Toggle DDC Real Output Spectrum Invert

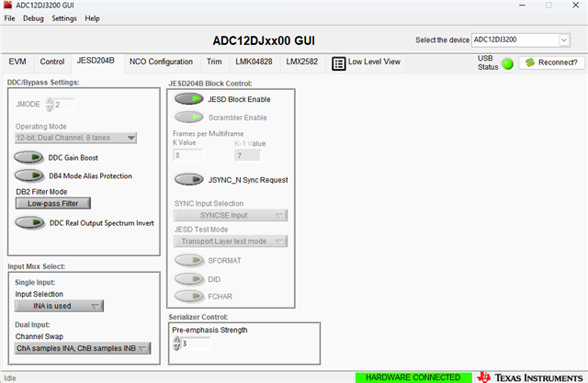tap(29, 222)
